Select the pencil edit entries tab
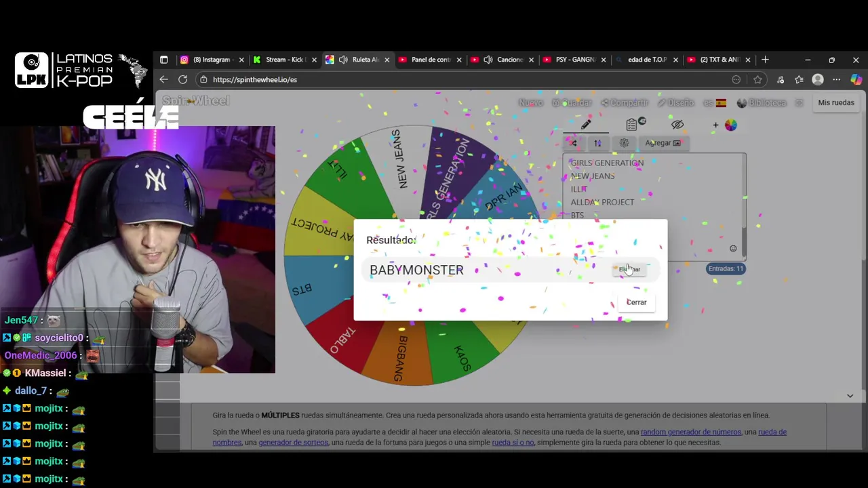 pos(586,125)
